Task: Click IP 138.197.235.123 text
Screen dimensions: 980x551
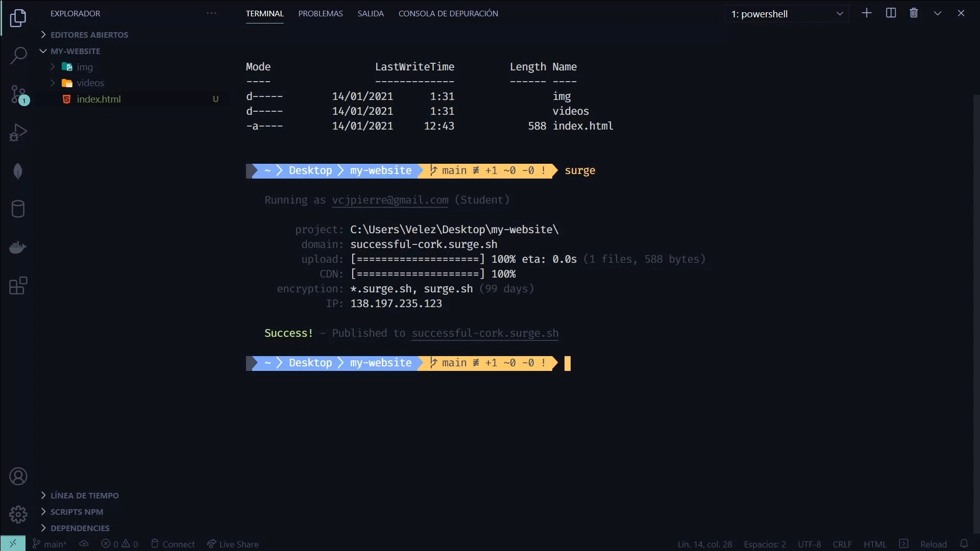Action: [x=396, y=304]
